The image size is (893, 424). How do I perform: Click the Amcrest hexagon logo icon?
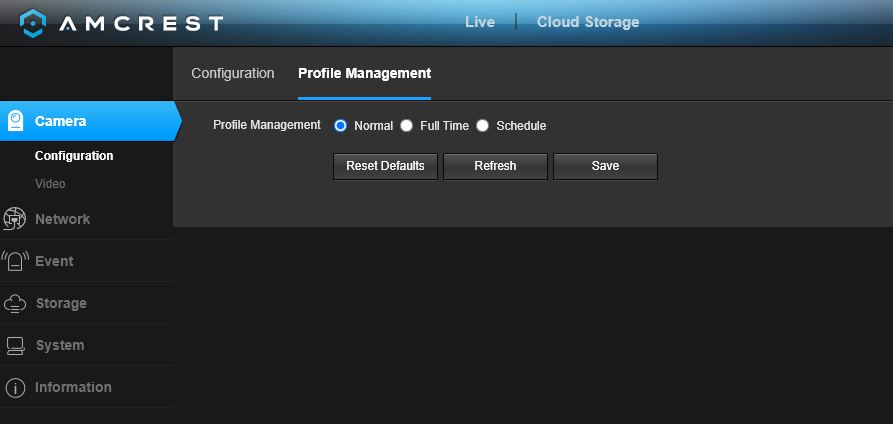pos(32,23)
